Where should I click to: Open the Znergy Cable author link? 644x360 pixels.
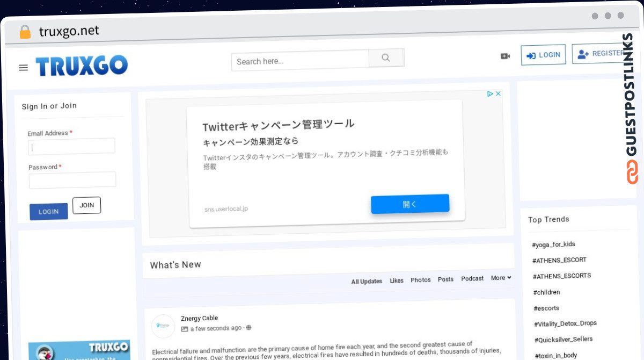click(200, 318)
